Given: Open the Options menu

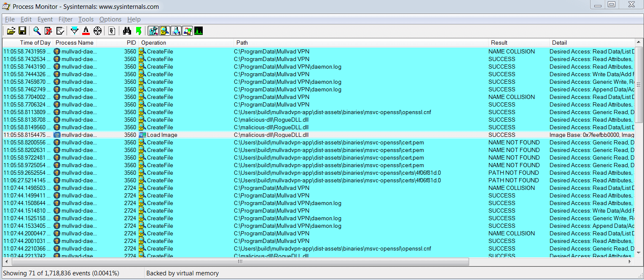Looking at the screenshot, I should click(110, 19).
